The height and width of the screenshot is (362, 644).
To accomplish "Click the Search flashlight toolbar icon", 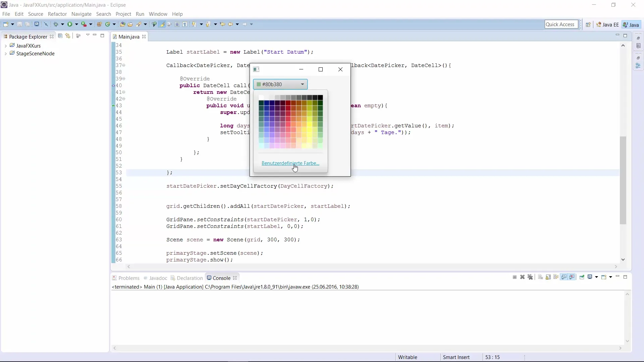I will pyautogui.click(x=139, y=24).
